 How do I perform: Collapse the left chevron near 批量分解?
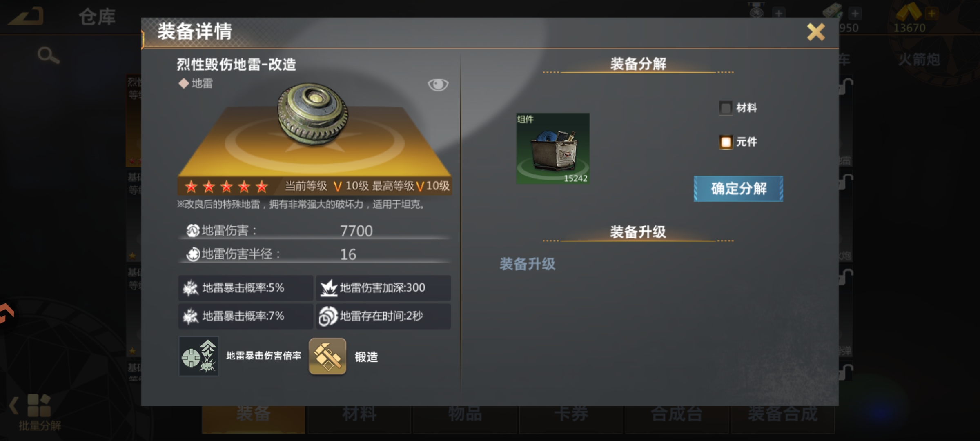14,405
